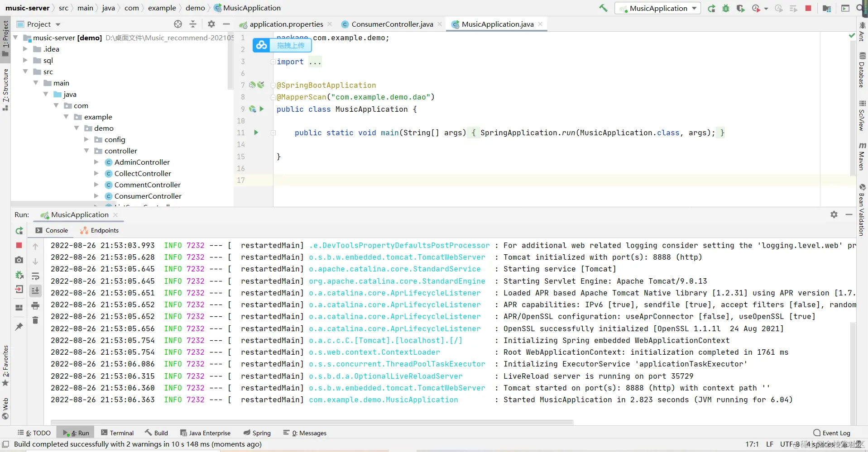Open the Build tool window
Screen dimensions: 868x452
coord(157,433)
